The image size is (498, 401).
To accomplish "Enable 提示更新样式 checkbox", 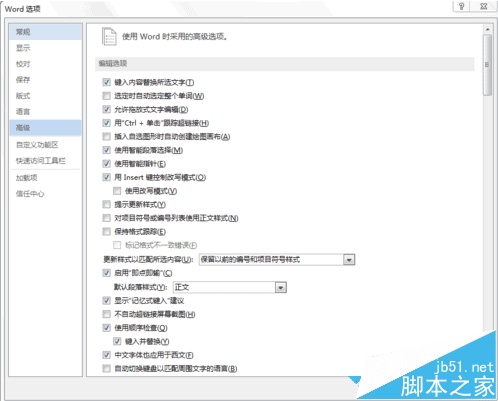I will (106, 204).
